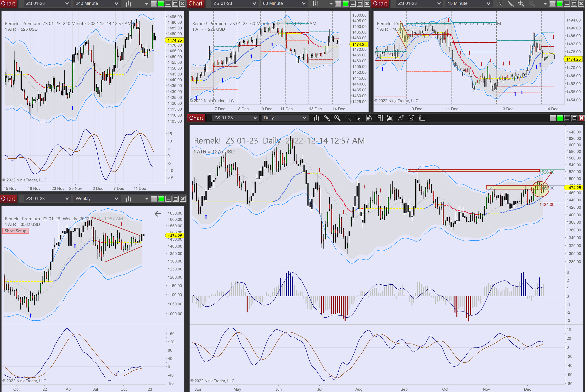Expand the Daily interval dropdown
The width and height of the screenshot is (585, 392).
[x=304, y=118]
